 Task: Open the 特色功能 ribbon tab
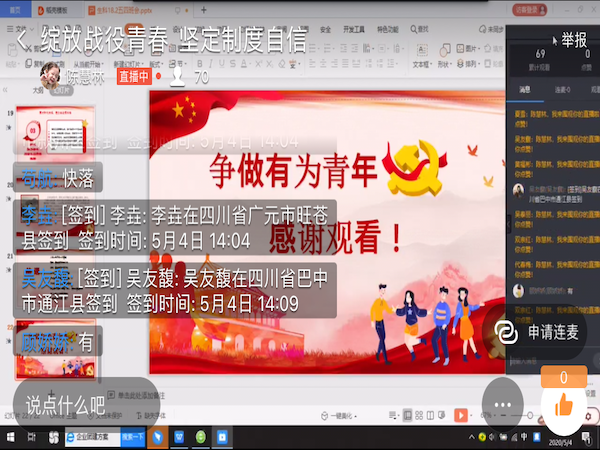point(388,29)
